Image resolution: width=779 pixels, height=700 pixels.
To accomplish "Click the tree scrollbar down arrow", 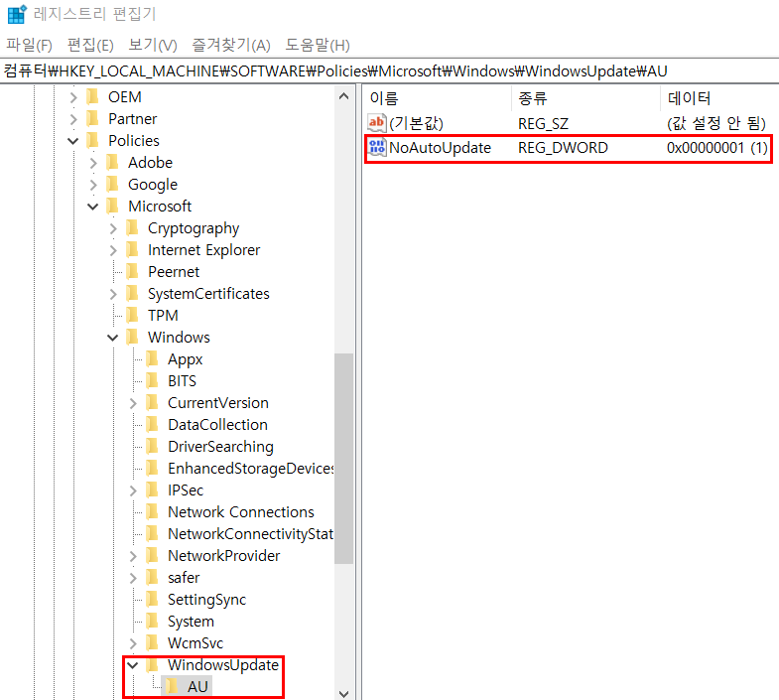I will pyautogui.click(x=343, y=693).
